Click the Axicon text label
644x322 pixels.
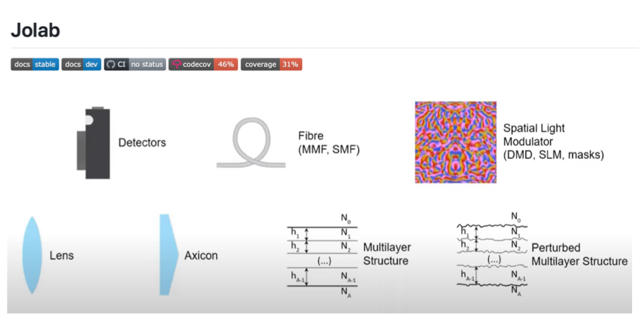(201, 256)
